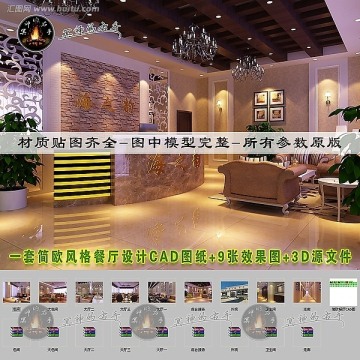The height and width of the screenshot is (360, 360).
Task: Open the restroom render thumbnail (卫生间)
Action: point(270,292)
